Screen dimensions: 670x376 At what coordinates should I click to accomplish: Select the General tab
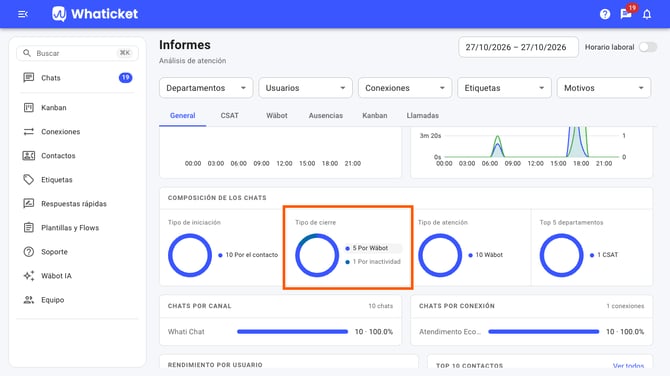coord(182,115)
